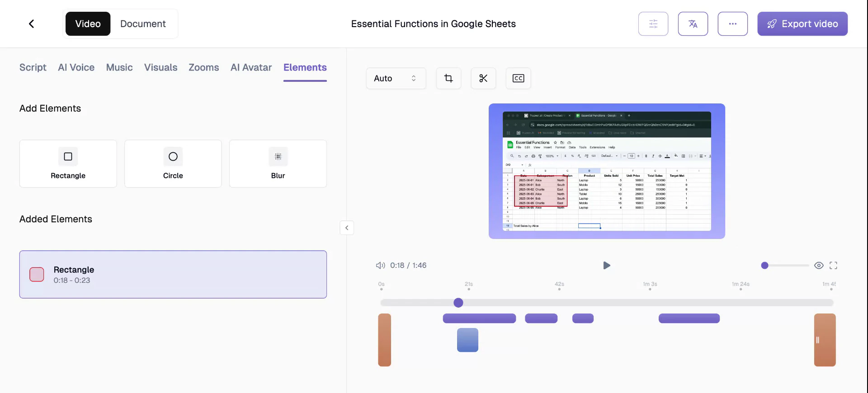Open video adjustment settings icon

click(653, 23)
